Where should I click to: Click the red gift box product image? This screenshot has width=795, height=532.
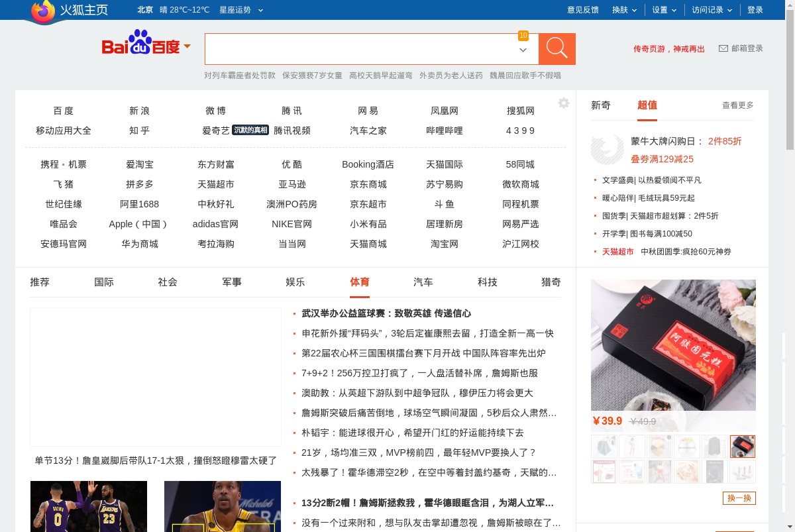coord(673,346)
